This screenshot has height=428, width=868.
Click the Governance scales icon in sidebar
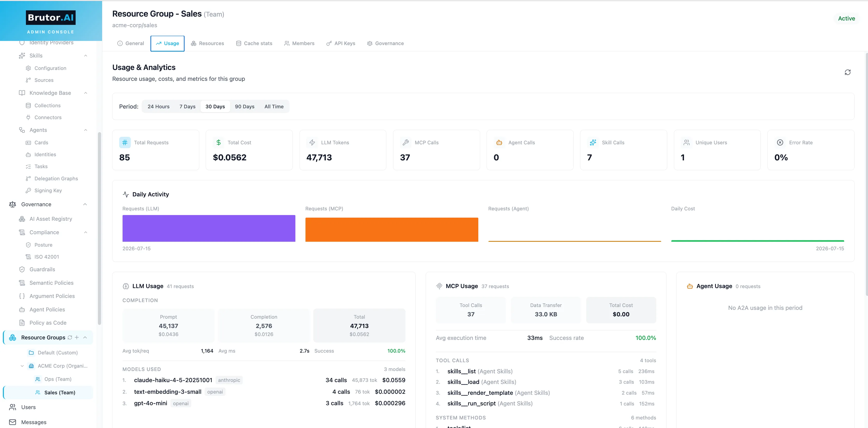click(x=12, y=204)
